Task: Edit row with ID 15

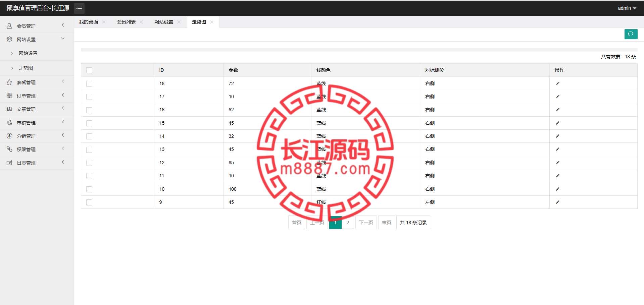Action: coord(557,123)
